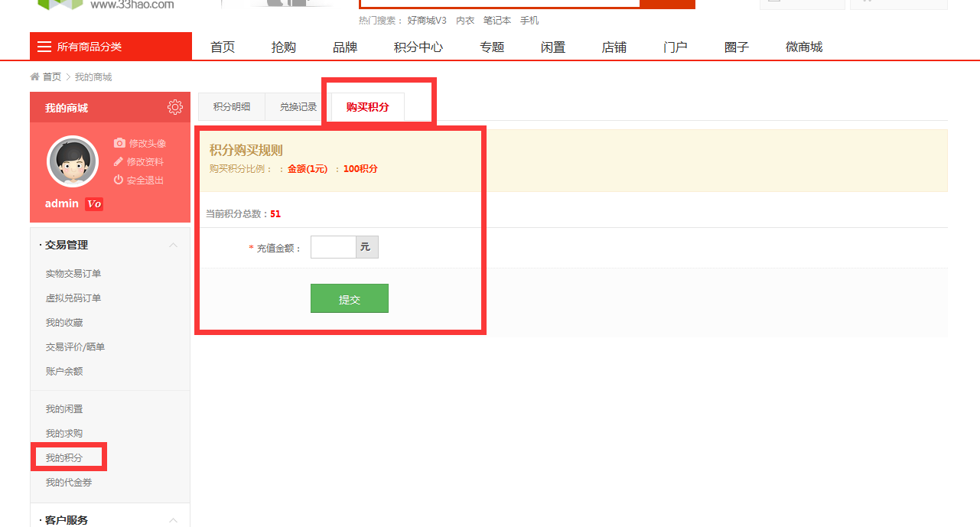Open 我的求购 in the sidebar
The image size is (980, 527).
(64, 433)
